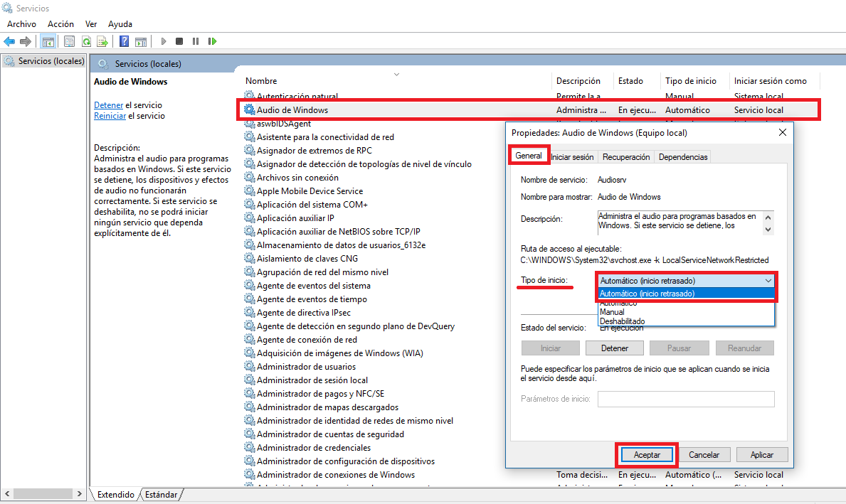Click the green Refresh toolbar icon
This screenshot has width=846, height=504.
[x=86, y=41]
